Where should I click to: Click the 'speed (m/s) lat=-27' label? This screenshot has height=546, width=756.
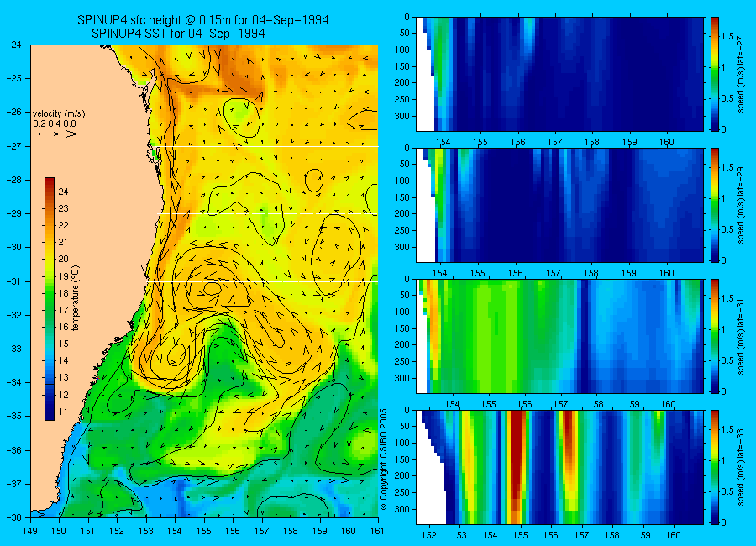coord(742,75)
